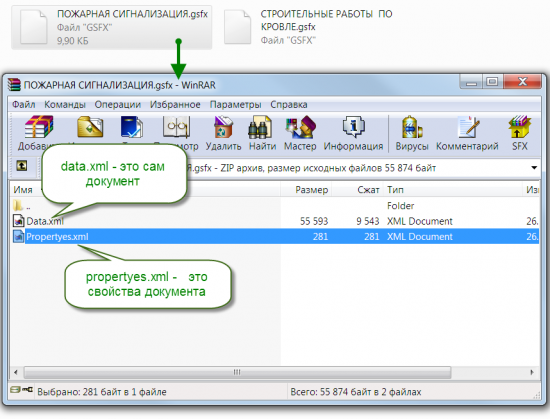Expand the archive path dropdown arrow

tap(534, 168)
